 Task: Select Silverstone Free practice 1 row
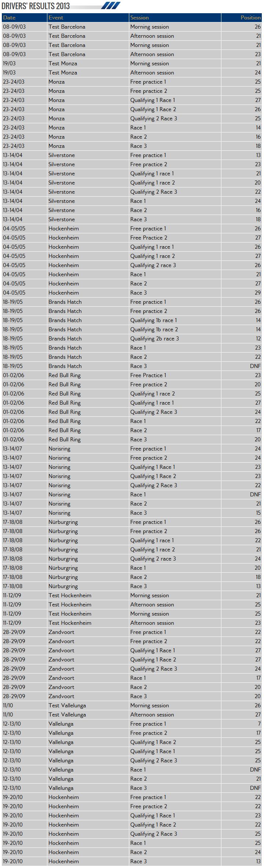(132, 155)
